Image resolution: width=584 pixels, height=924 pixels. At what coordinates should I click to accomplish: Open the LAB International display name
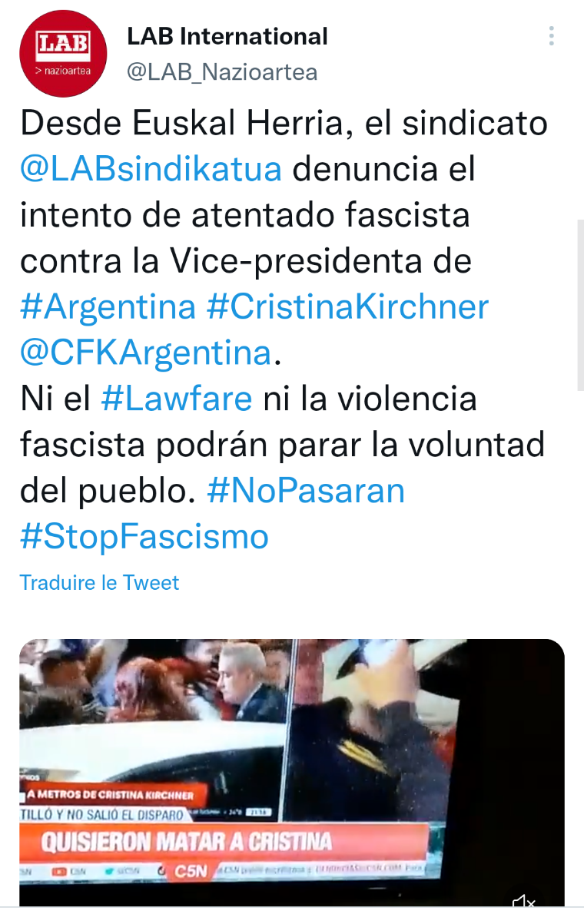pos(227,35)
